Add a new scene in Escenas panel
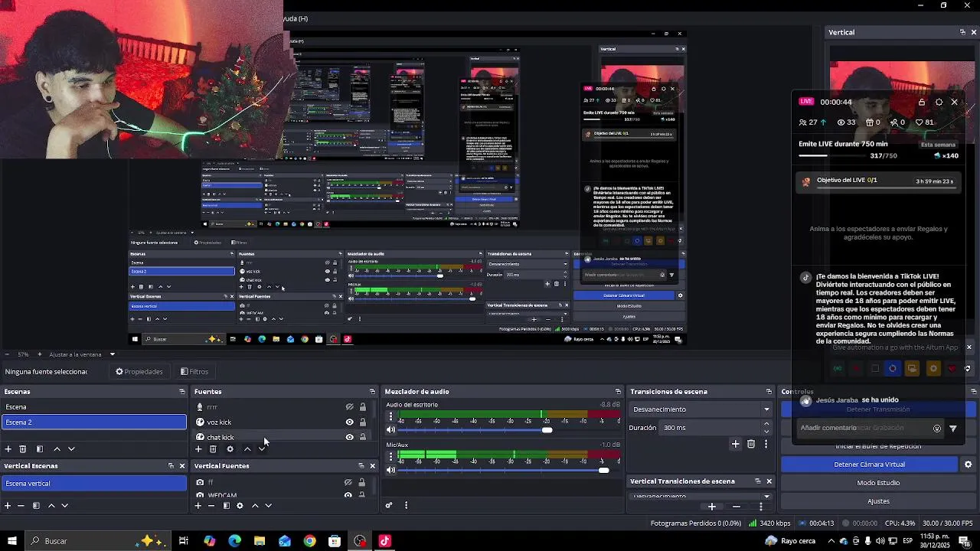This screenshot has height=551, width=980. pyautogui.click(x=8, y=449)
